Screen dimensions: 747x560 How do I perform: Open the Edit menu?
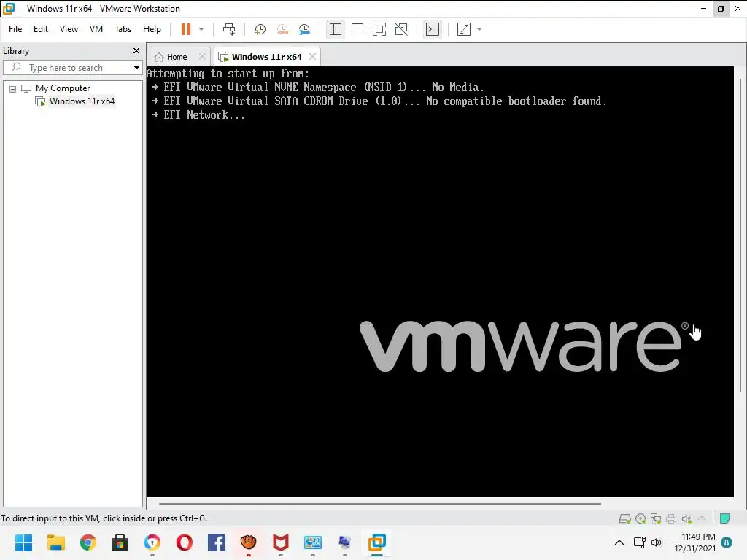(x=41, y=29)
